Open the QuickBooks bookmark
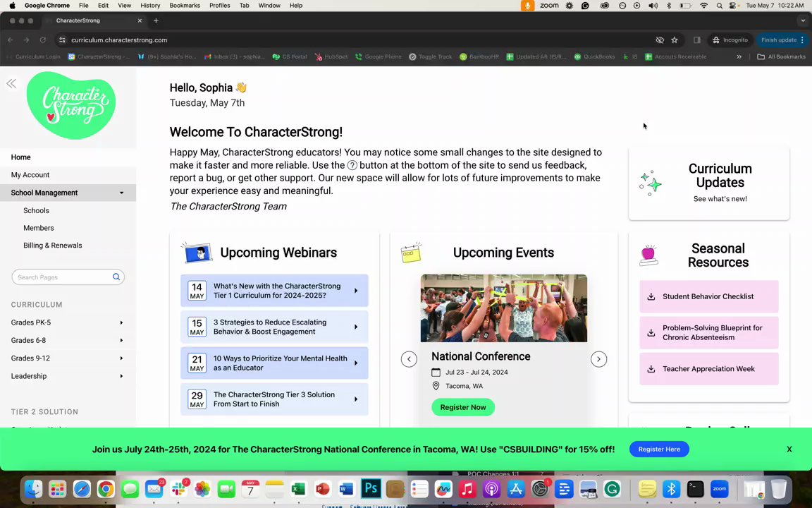The image size is (812, 508). tap(594, 56)
